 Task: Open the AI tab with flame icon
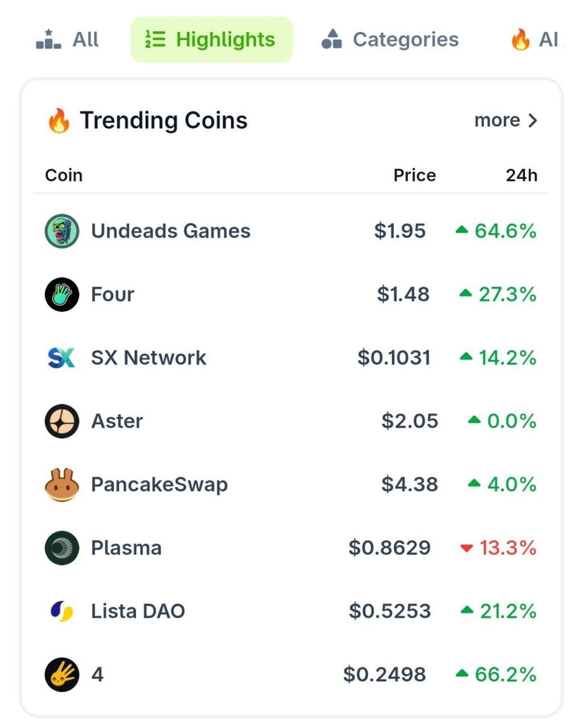point(535,39)
